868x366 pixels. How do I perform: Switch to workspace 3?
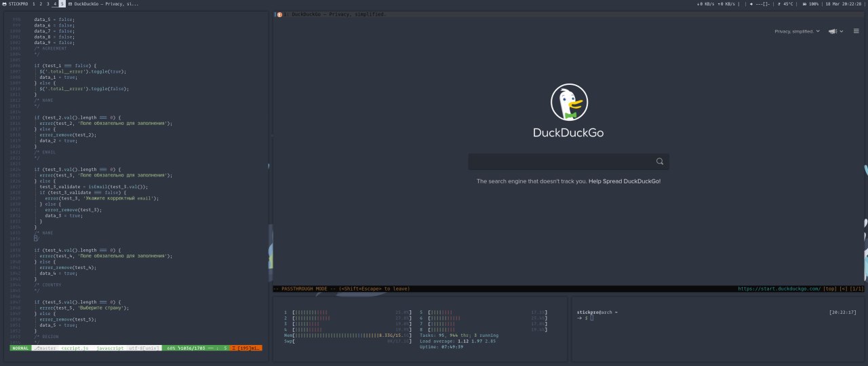[48, 4]
